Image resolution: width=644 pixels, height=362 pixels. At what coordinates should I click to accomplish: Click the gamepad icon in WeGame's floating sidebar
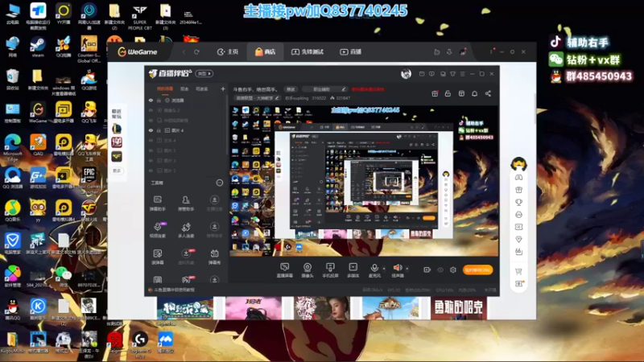click(x=518, y=177)
